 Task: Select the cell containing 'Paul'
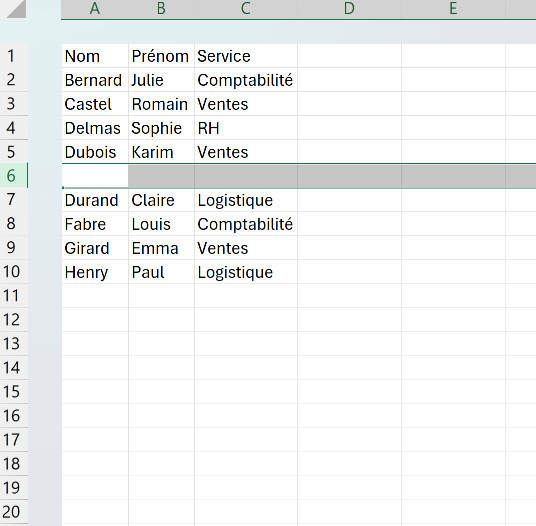pyautogui.click(x=161, y=272)
